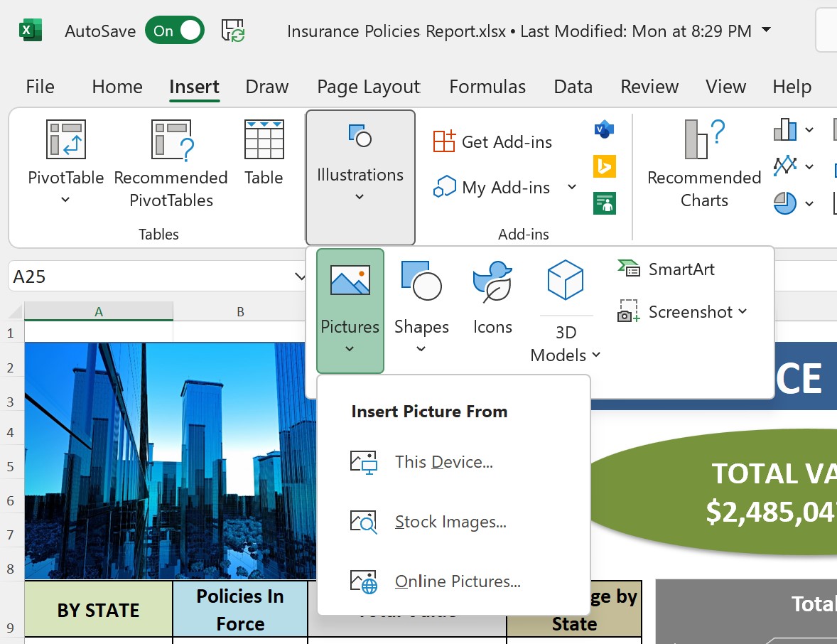837x644 pixels.
Task: Open Recommended Charts
Action: click(x=703, y=163)
